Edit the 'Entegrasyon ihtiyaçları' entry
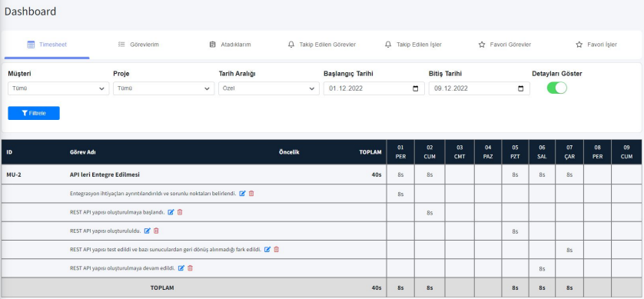644x299 pixels. 242,194
